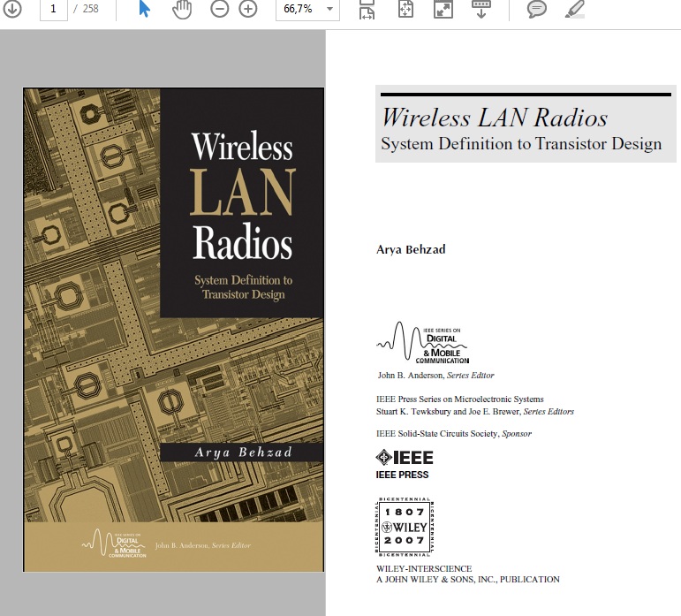Select the Hand pan tool
The width and height of the screenshot is (681, 616).
(x=181, y=9)
